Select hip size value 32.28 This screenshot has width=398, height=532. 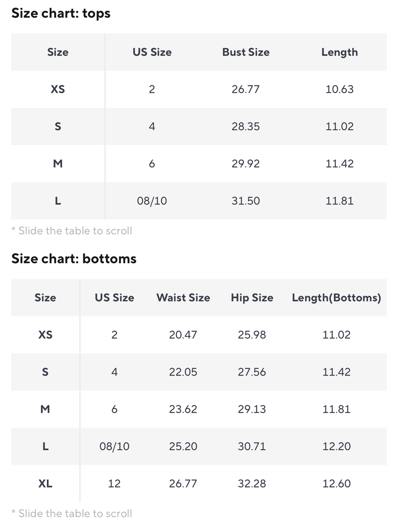tap(252, 484)
